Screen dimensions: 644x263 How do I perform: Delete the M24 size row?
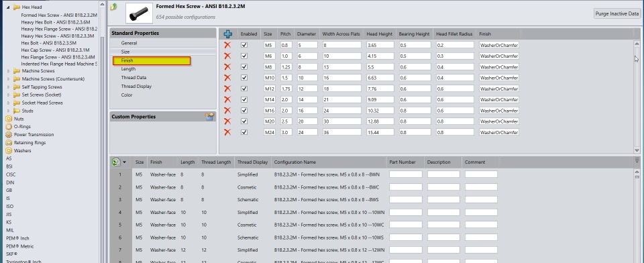coord(227,132)
